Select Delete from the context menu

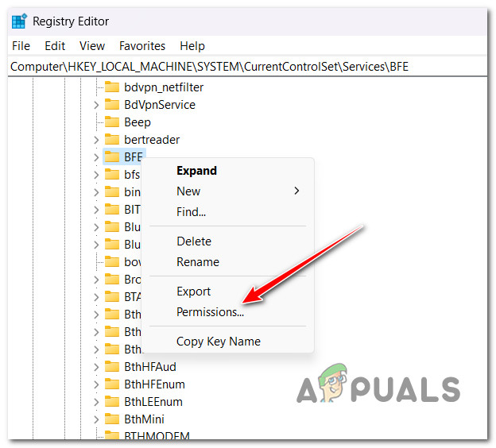pos(228,241)
